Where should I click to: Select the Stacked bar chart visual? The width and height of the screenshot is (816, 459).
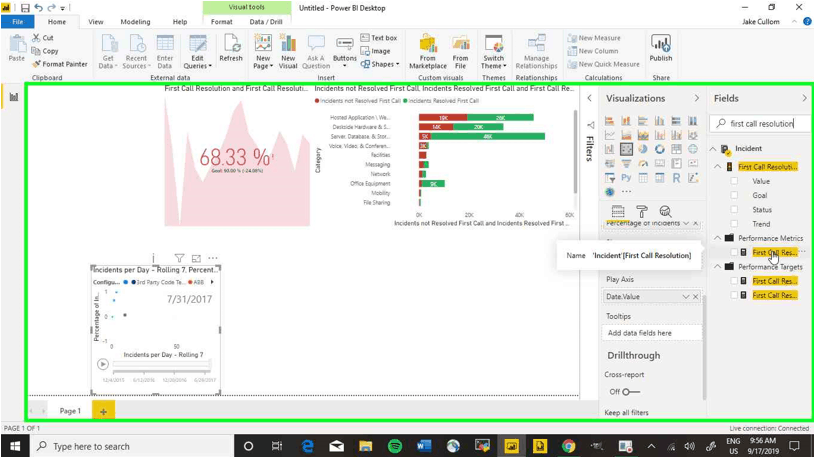[x=609, y=121]
